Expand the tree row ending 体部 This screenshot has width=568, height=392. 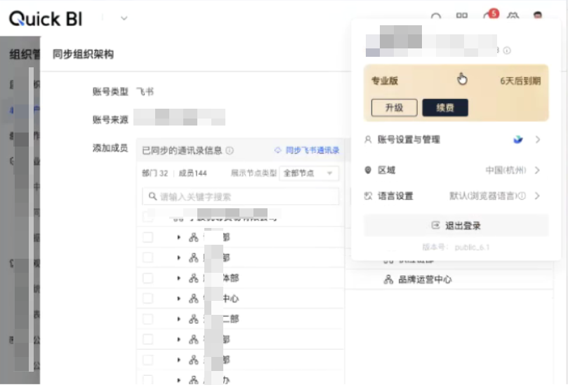coord(178,278)
